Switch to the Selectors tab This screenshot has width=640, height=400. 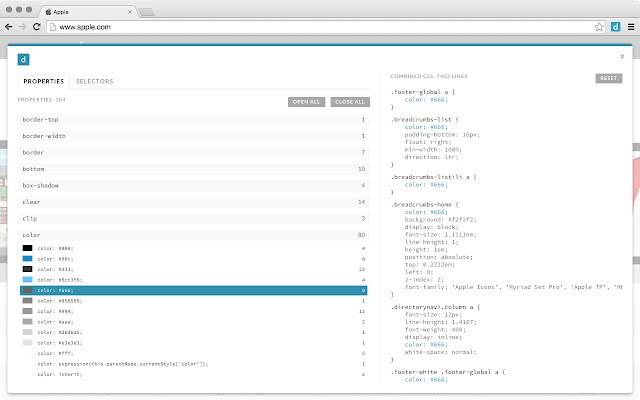[x=94, y=81]
